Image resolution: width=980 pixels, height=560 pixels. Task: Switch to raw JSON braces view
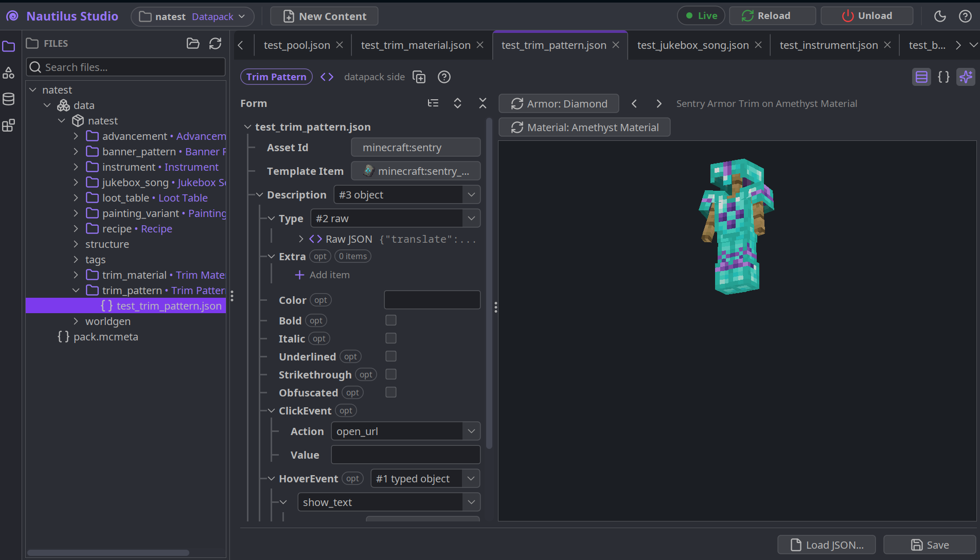(x=943, y=77)
